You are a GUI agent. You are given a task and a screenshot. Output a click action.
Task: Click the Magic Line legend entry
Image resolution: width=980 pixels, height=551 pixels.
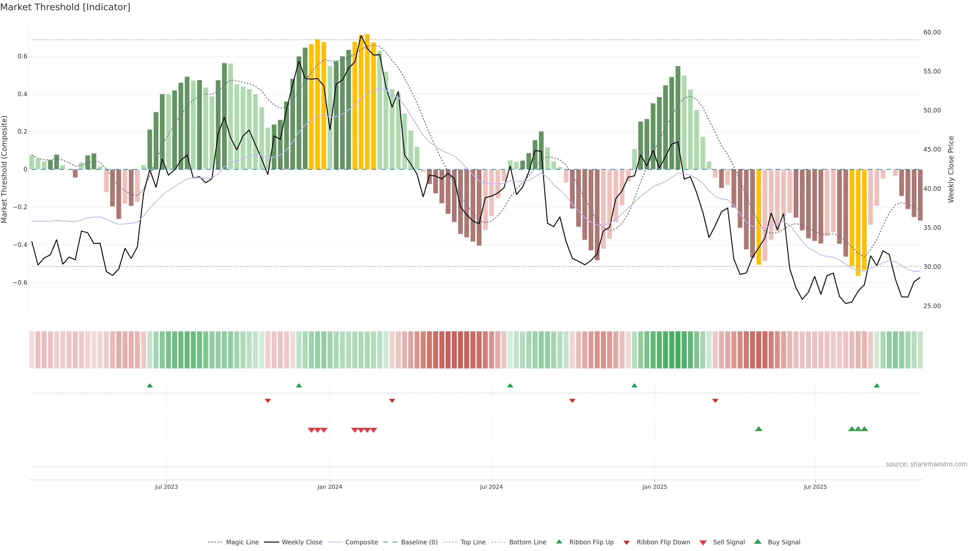[242, 542]
